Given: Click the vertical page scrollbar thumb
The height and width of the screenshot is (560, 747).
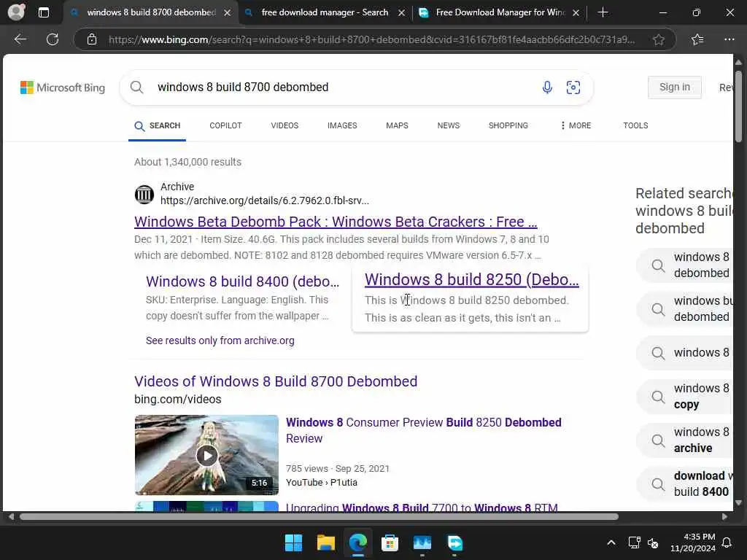Looking at the screenshot, I should 738,105.
